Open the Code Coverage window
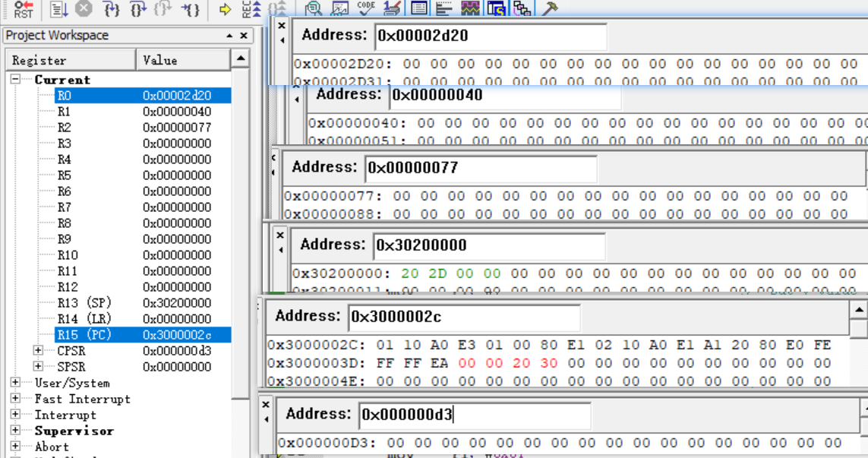The image size is (868, 458). pyautogui.click(x=366, y=8)
